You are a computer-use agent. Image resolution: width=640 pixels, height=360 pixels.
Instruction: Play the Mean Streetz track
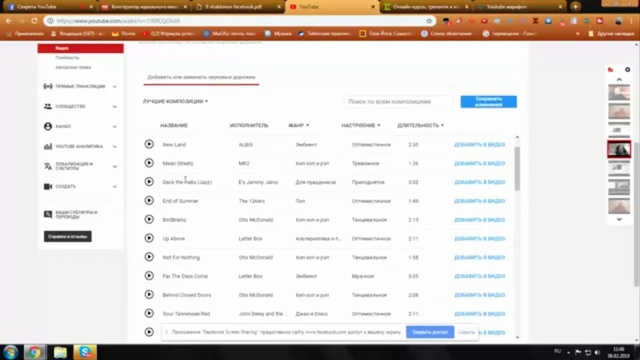click(149, 163)
